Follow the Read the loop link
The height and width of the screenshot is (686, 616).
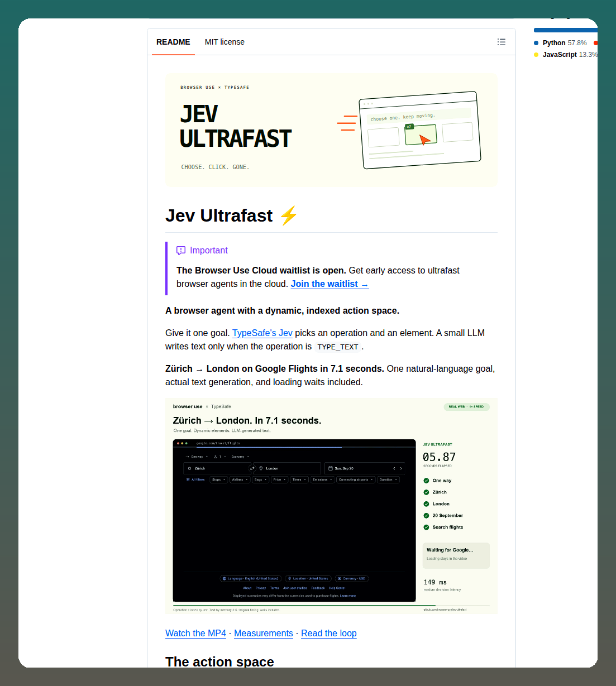point(329,633)
